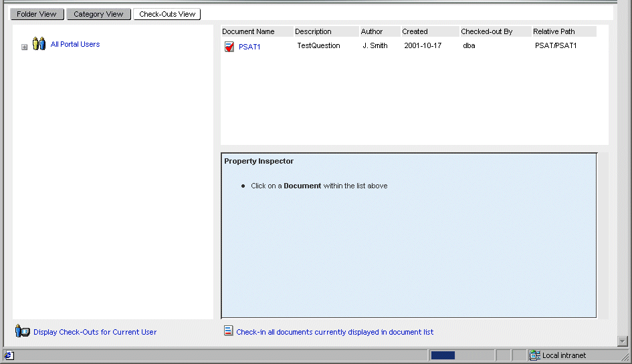Open the PSAT1 document link
Viewport: 632px width, 364px height.
click(249, 47)
